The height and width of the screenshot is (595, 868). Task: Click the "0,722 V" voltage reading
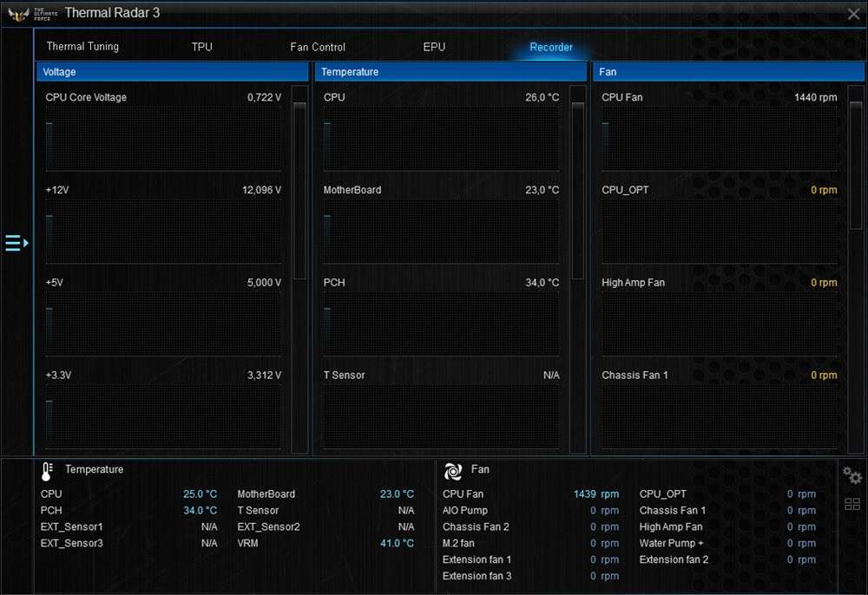[264, 97]
